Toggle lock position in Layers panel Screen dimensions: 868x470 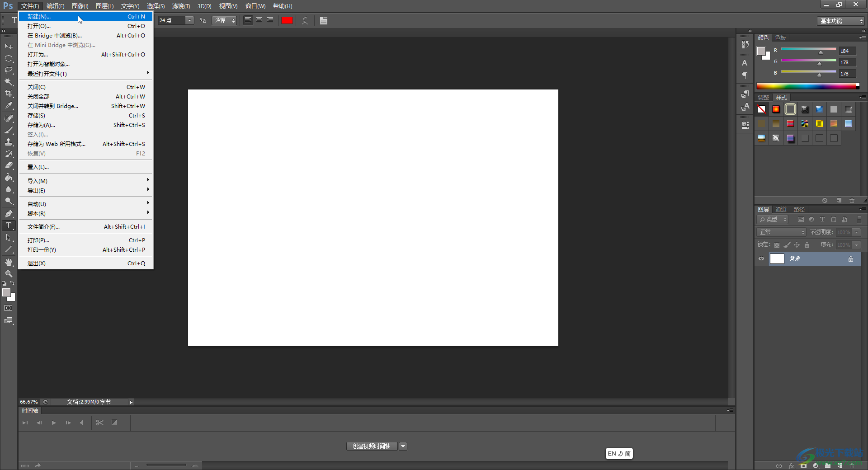coord(797,245)
